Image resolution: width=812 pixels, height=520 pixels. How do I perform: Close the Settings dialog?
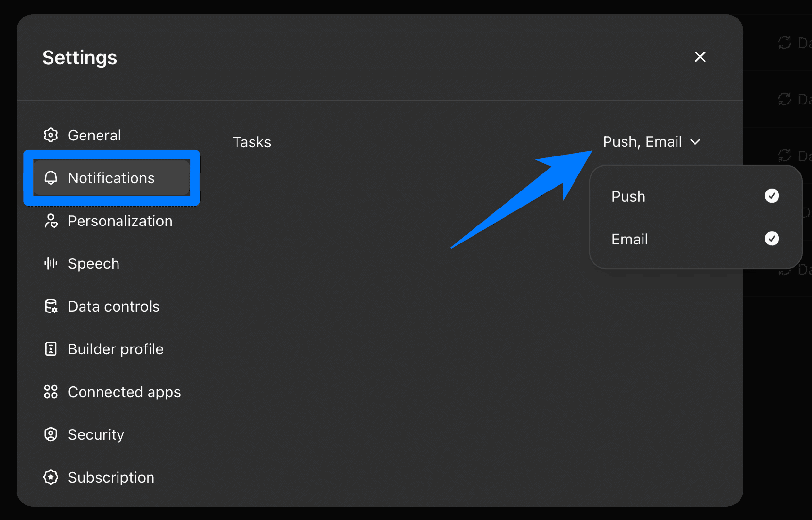click(x=700, y=57)
